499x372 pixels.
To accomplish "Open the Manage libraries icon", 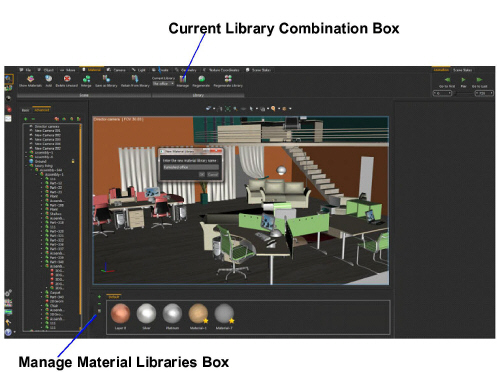I will tap(183, 79).
